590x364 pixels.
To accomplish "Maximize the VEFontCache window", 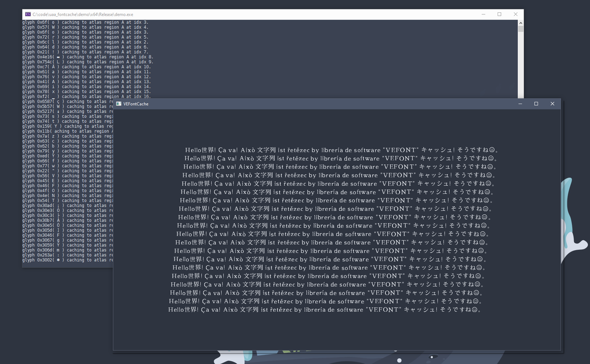I will coord(536,104).
